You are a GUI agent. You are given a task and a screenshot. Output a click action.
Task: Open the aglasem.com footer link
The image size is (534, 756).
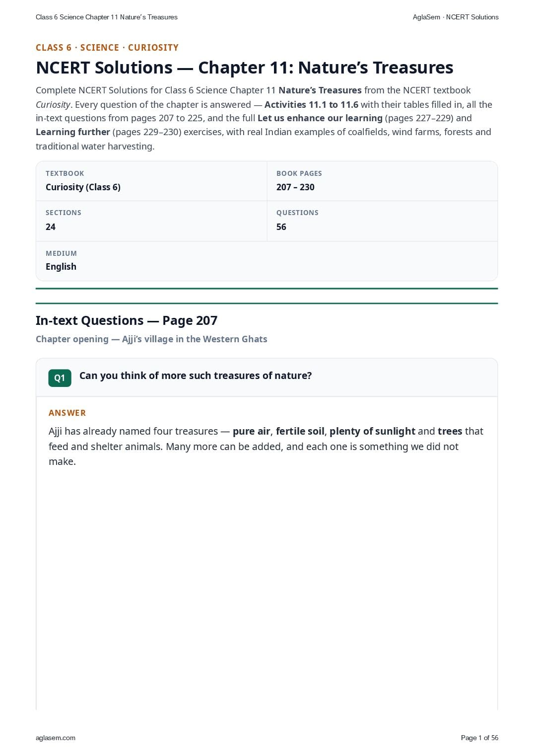pos(56,738)
